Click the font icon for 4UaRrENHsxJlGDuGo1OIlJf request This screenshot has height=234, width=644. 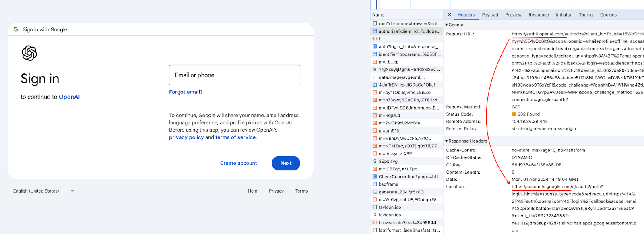tap(375, 85)
